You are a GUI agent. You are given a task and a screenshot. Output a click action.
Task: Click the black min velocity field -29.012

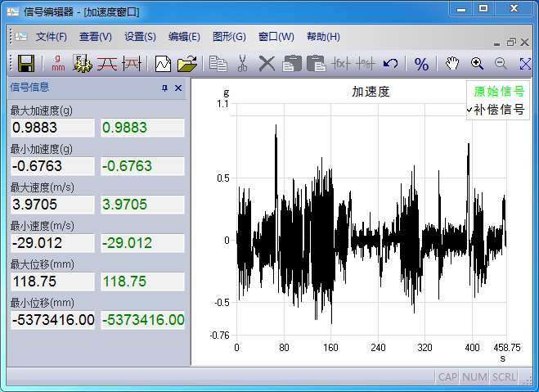coord(52,243)
